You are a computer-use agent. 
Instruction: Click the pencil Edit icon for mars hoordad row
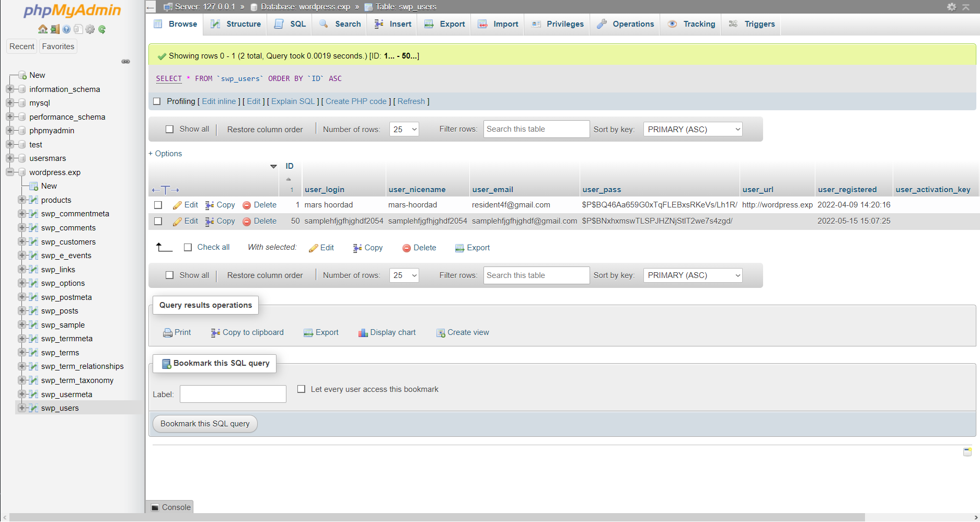point(177,205)
